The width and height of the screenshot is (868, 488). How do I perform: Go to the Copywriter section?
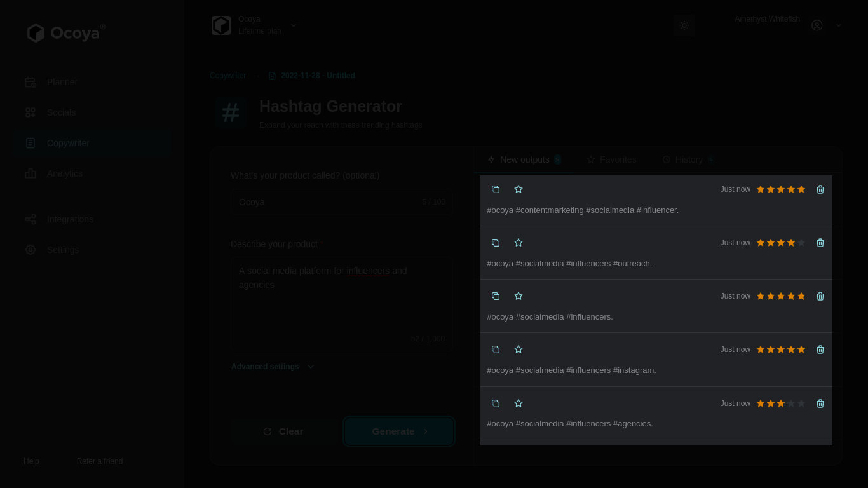[x=93, y=143]
